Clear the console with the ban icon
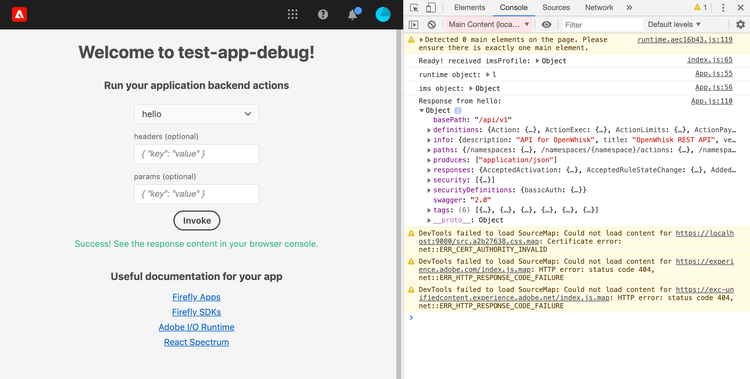 (x=431, y=24)
